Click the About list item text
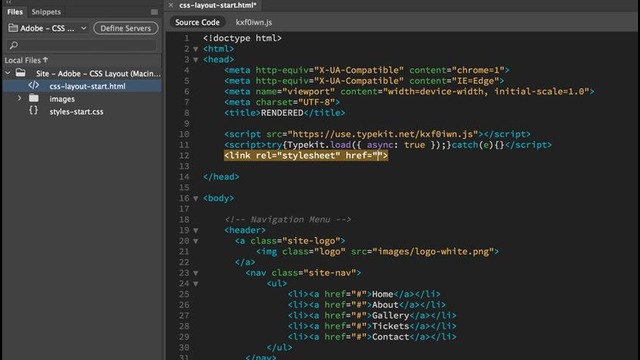Screen dimensions: 640x360 385,305
